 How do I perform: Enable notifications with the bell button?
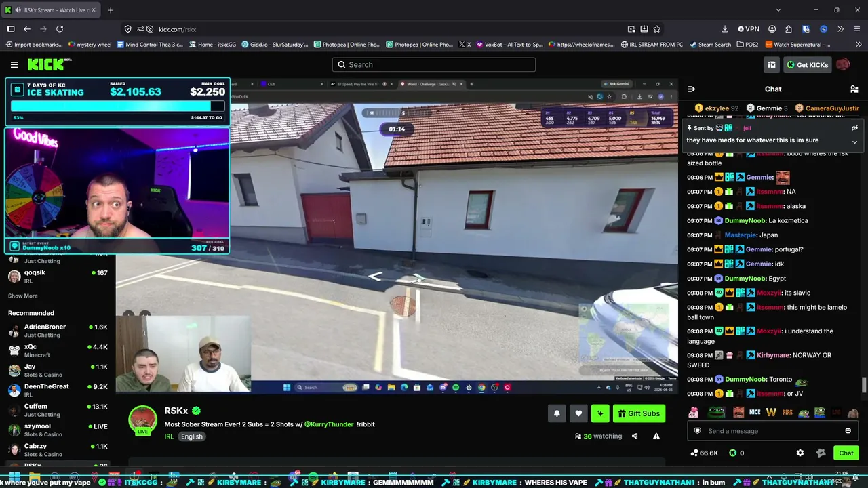557,413
